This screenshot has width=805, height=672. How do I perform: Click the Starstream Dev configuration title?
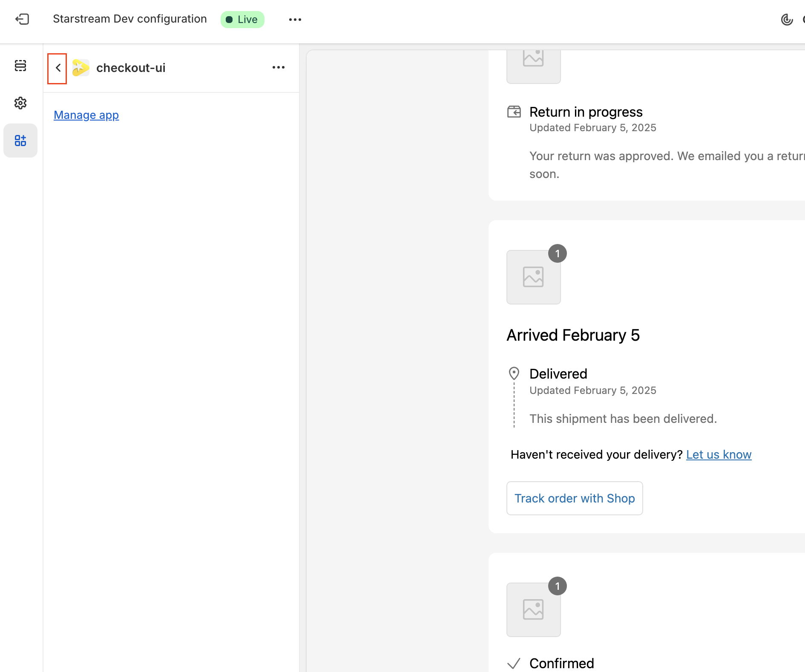point(129,19)
